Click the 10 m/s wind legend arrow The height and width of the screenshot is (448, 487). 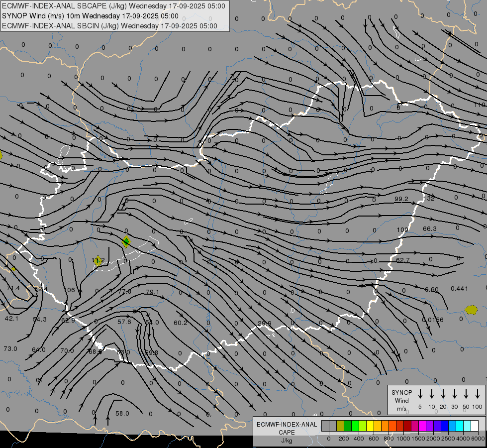click(x=432, y=394)
